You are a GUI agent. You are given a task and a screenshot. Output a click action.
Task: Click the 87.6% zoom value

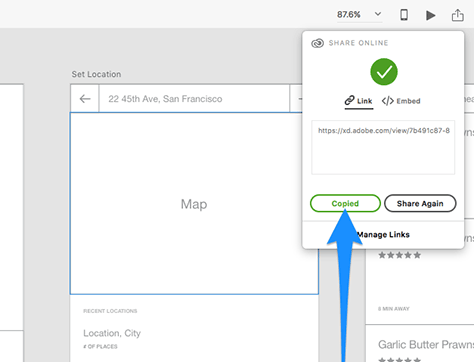pyautogui.click(x=348, y=15)
